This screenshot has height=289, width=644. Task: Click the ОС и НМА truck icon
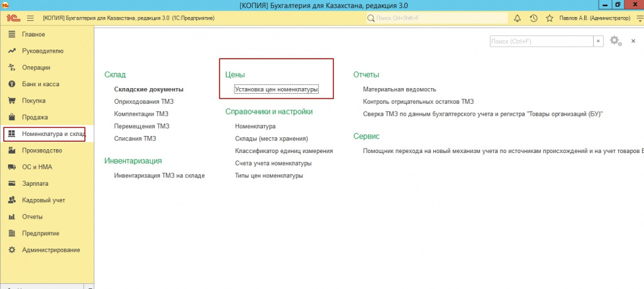[x=12, y=167]
